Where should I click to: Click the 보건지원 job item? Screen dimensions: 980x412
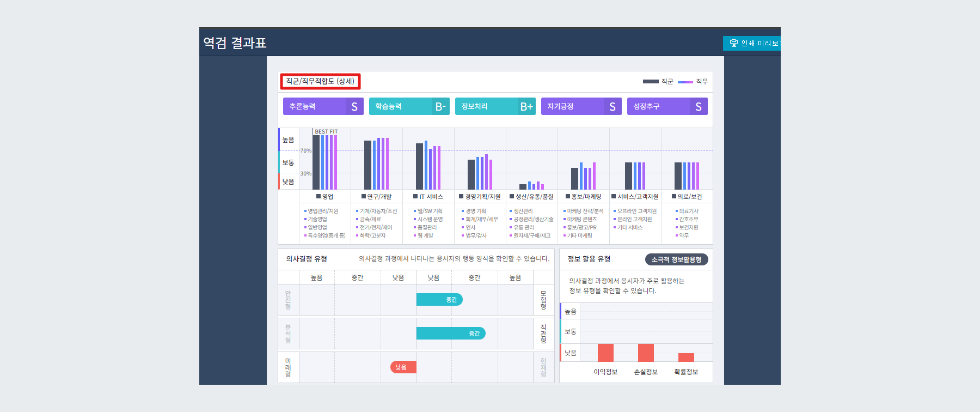687,227
